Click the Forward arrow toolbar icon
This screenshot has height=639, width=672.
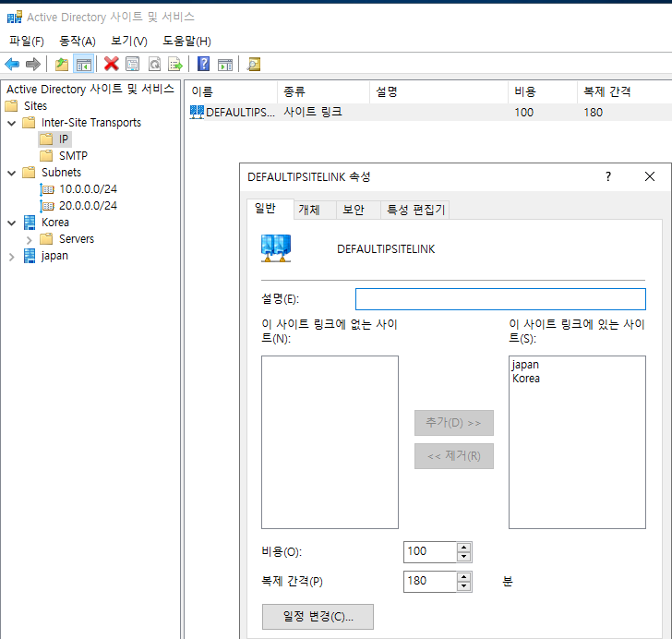[33, 65]
